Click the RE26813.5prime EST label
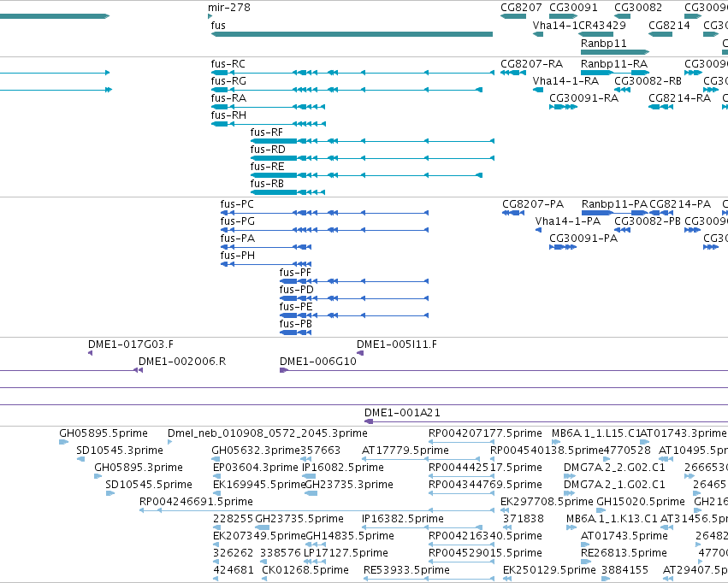The width and height of the screenshot is (728, 583). click(x=624, y=553)
